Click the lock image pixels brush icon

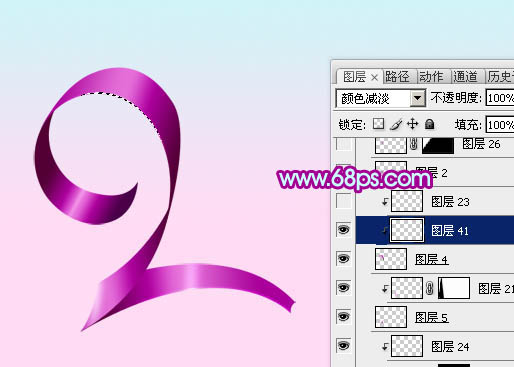[396, 124]
